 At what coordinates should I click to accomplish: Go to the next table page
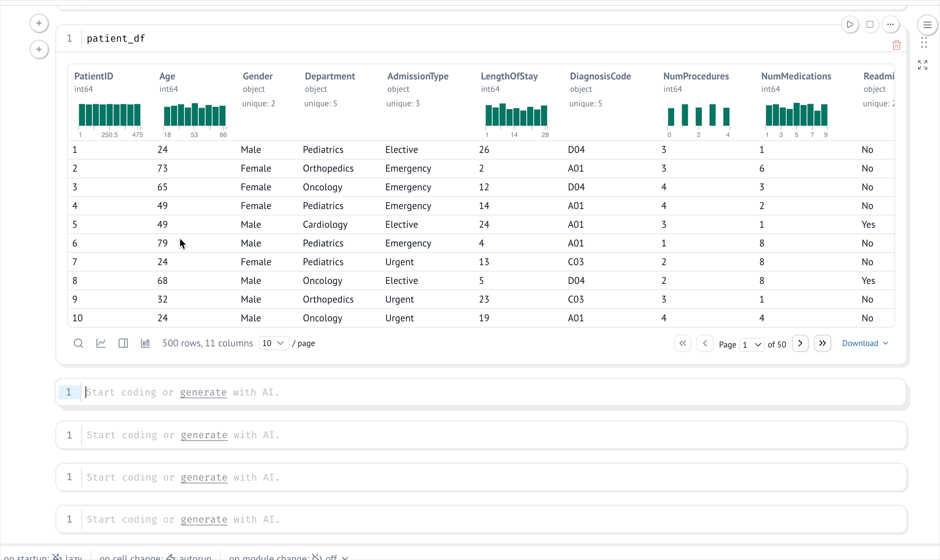pyautogui.click(x=800, y=344)
